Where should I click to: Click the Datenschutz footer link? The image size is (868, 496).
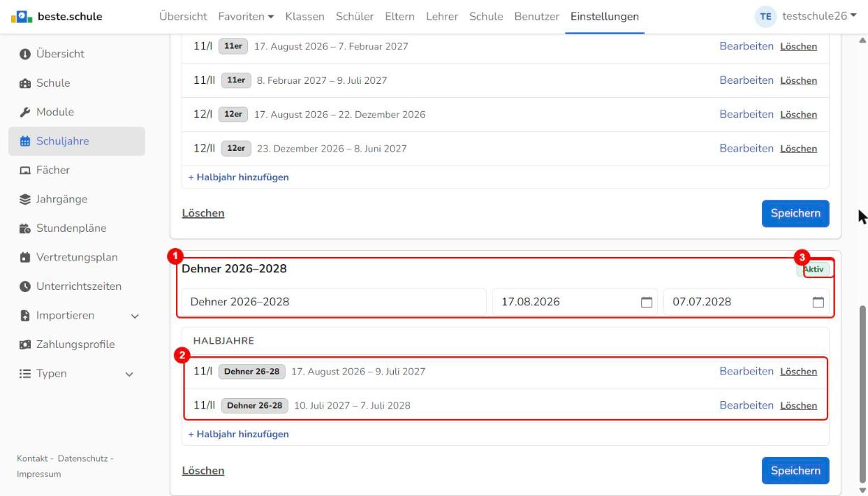pyautogui.click(x=82, y=458)
